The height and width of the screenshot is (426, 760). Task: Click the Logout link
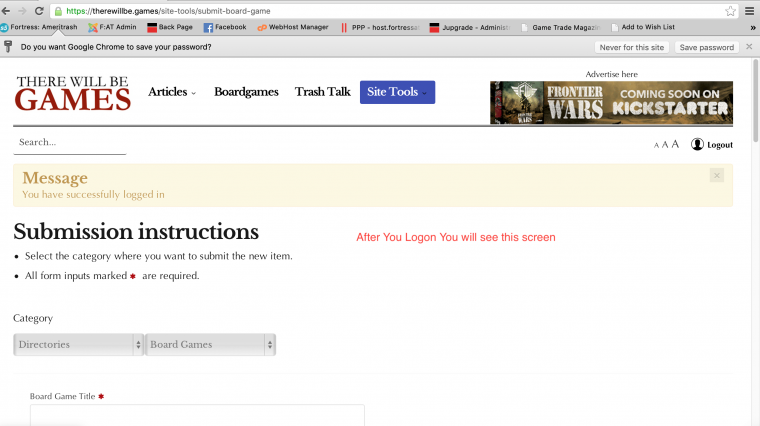(x=720, y=145)
